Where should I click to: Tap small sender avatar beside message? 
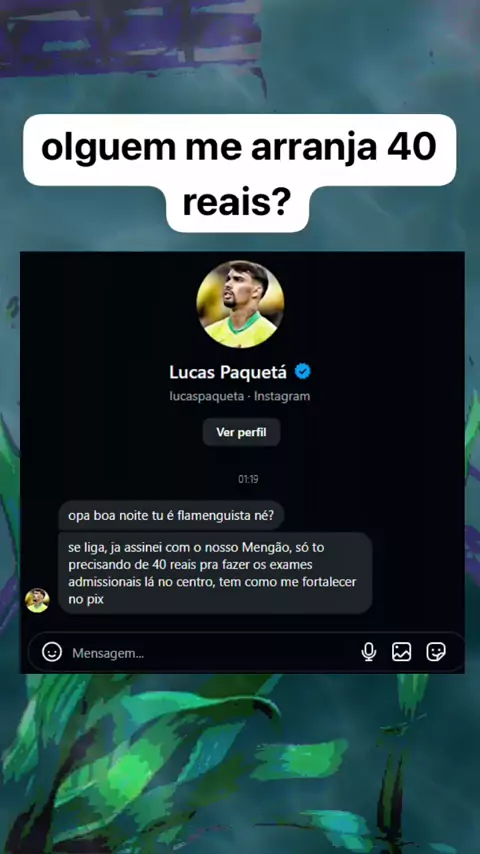37,600
